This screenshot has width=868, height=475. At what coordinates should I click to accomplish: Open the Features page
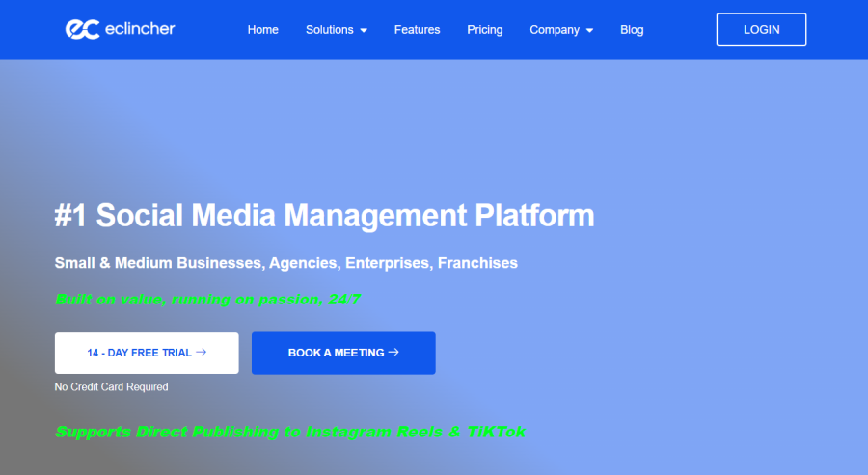pos(417,30)
